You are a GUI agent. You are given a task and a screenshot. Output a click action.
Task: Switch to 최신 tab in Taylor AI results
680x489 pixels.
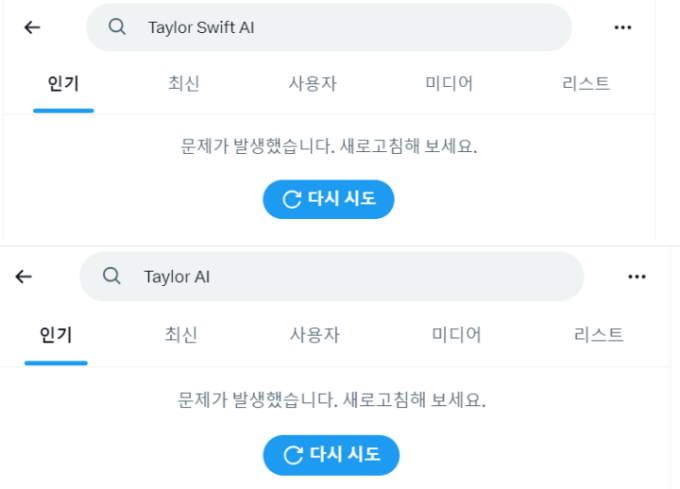181,335
